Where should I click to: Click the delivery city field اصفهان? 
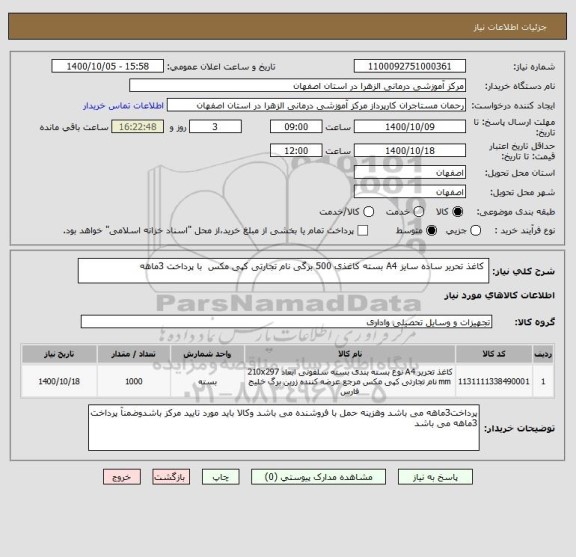[x=410, y=192]
